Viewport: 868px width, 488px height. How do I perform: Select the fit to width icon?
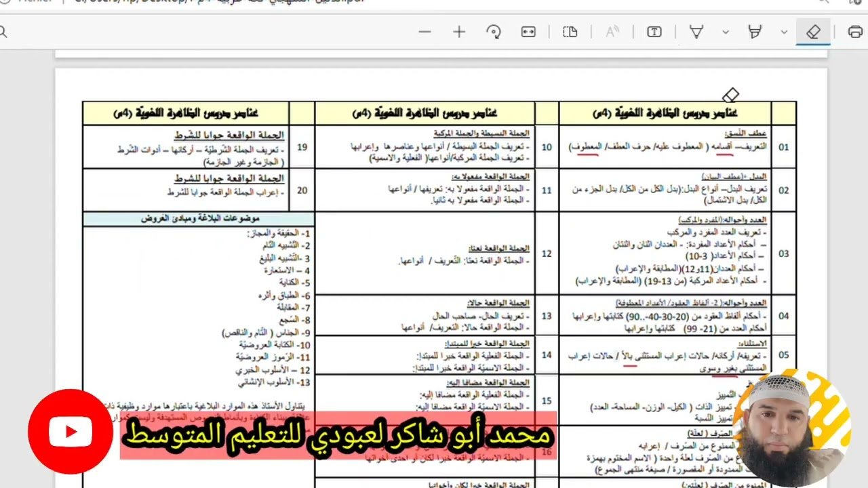pos(528,32)
